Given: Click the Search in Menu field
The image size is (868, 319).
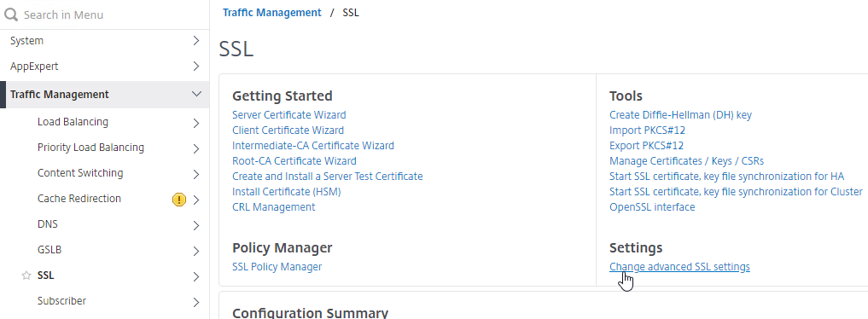Looking at the screenshot, I should tap(105, 14).
